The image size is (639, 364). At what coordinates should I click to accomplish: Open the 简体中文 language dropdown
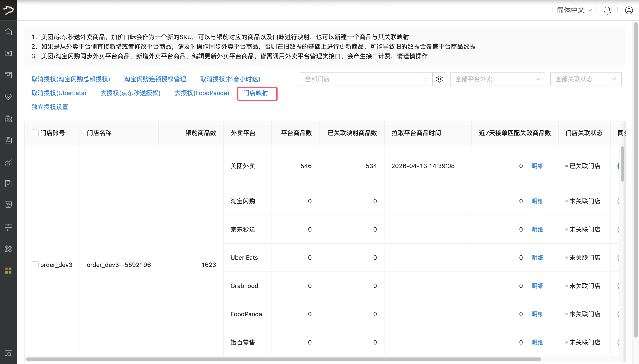574,10
